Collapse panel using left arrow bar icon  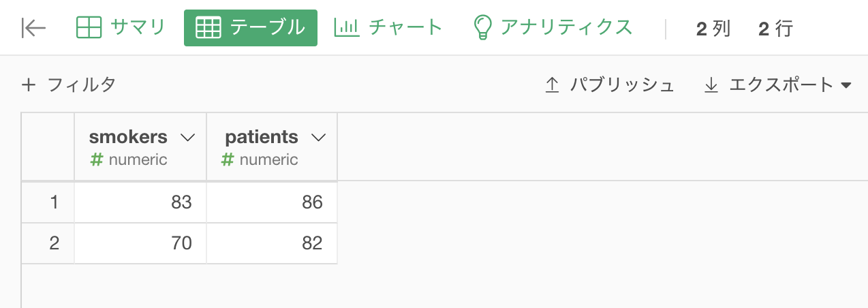[x=33, y=28]
